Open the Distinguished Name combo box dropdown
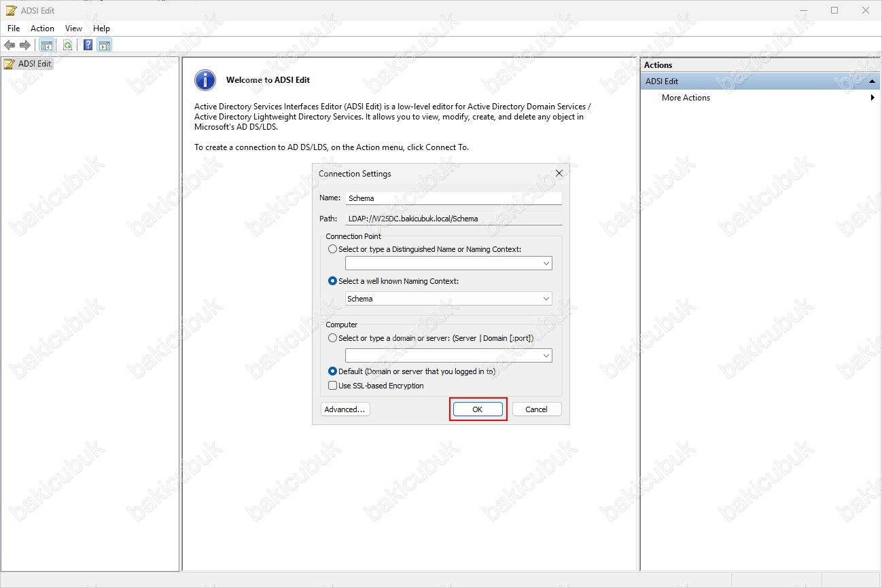This screenshot has width=882, height=588. (546, 263)
